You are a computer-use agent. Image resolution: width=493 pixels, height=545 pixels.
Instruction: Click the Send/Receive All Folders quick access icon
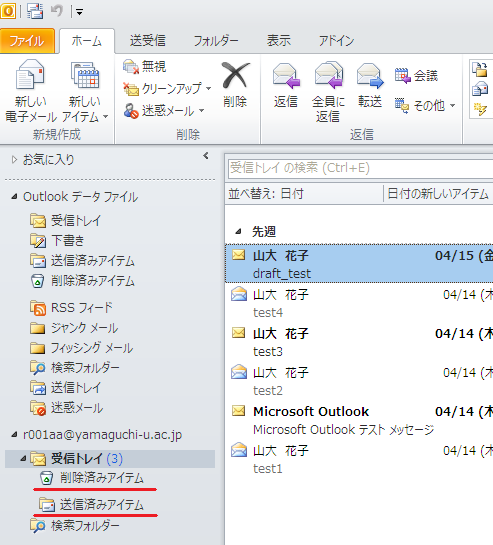tap(35, 11)
